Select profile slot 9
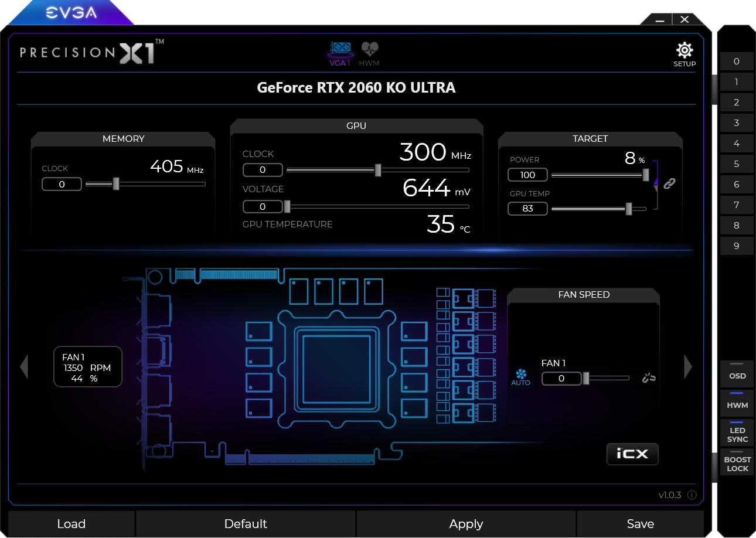This screenshot has width=756, height=538. click(x=737, y=246)
